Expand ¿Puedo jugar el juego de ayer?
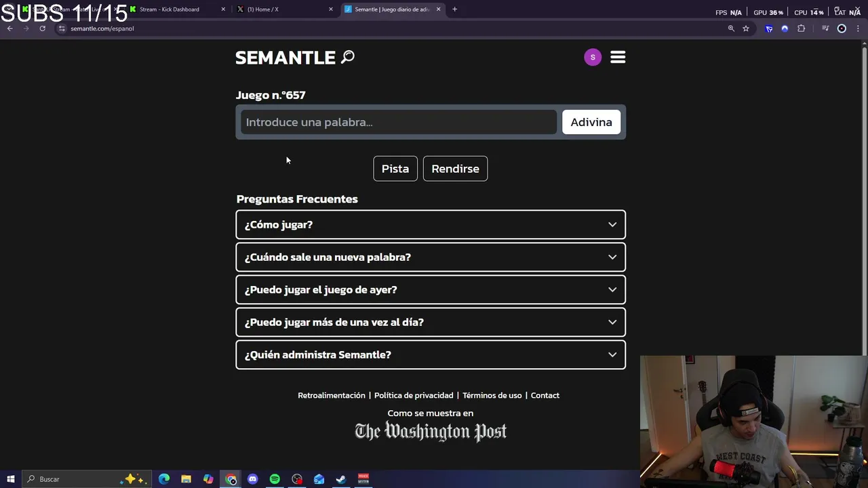 pos(431,289)
